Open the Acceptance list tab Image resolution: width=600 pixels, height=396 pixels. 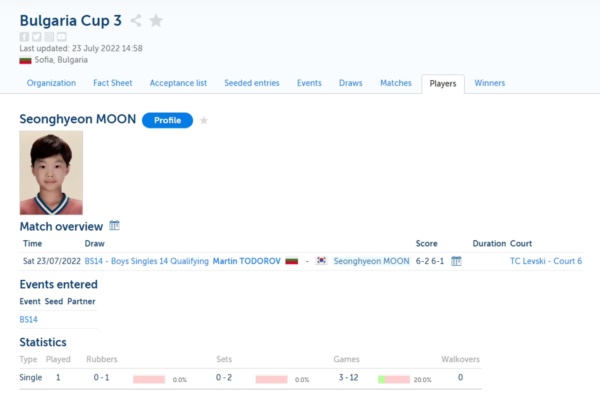point(178,83)
